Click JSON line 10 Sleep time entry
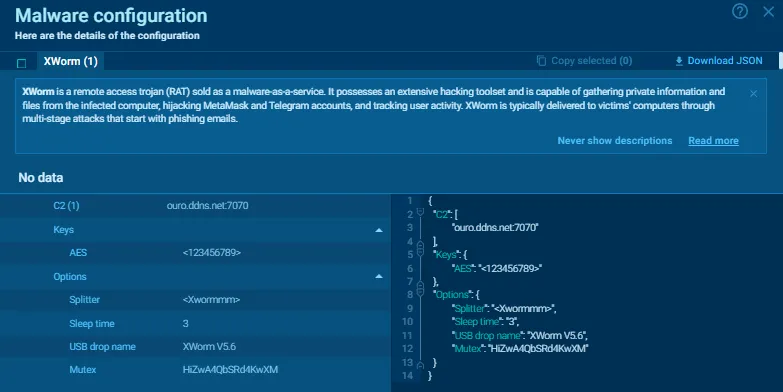This screenshot has width=783, height=392. pyautogui.click(x=485, y=322)
